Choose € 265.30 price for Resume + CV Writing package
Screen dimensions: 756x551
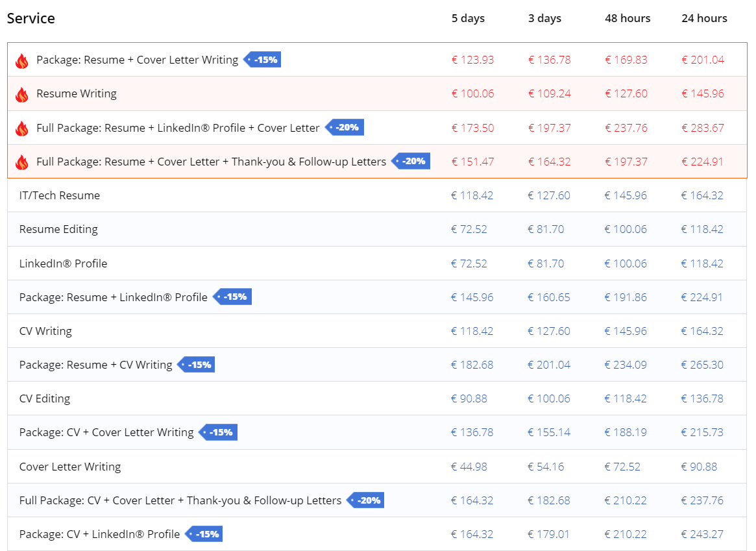tap(702, 365)
